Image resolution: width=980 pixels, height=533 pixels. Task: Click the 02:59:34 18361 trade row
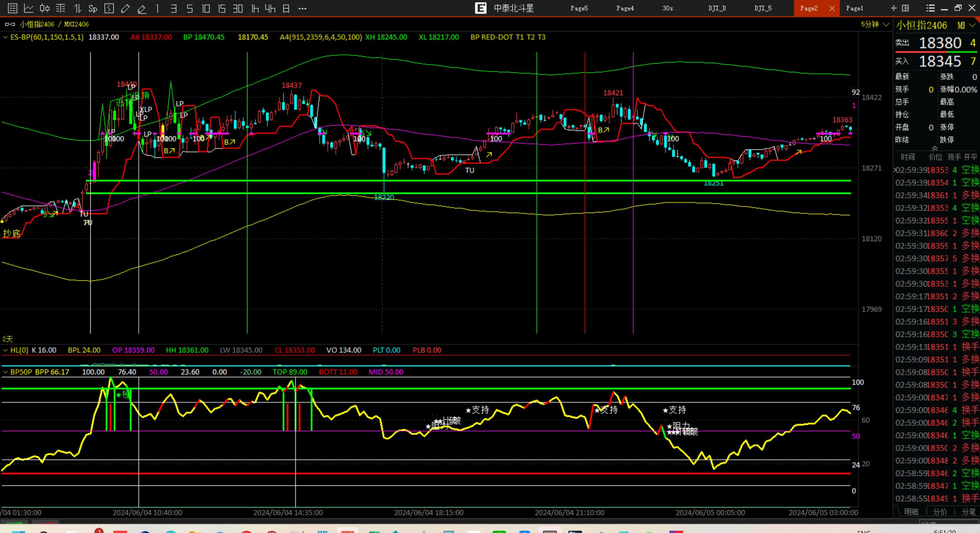(x=937, y=195)
